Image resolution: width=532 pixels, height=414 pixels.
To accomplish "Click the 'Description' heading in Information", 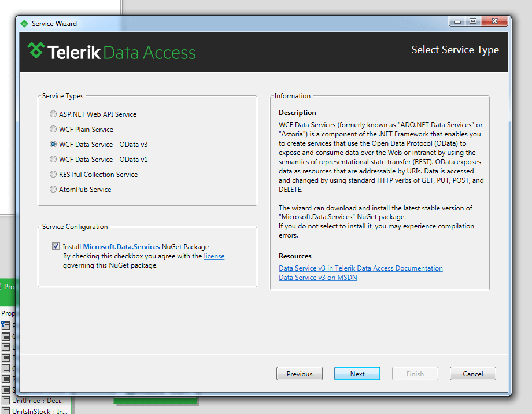I will point(297,113).
